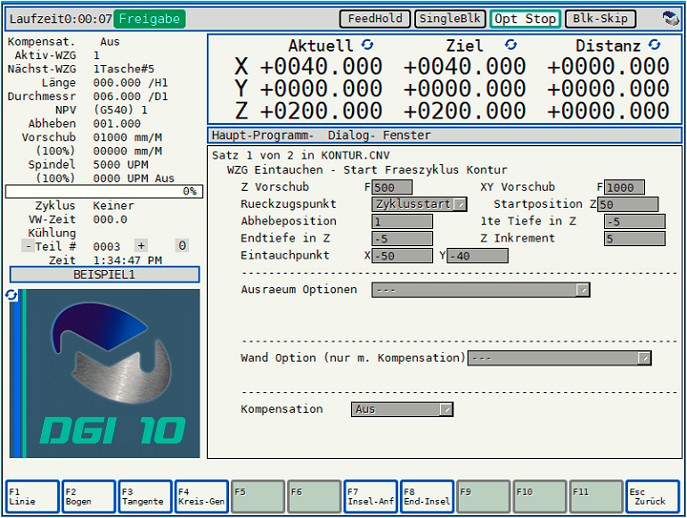Click 1te Tiefe in Z field

point(634,221)
